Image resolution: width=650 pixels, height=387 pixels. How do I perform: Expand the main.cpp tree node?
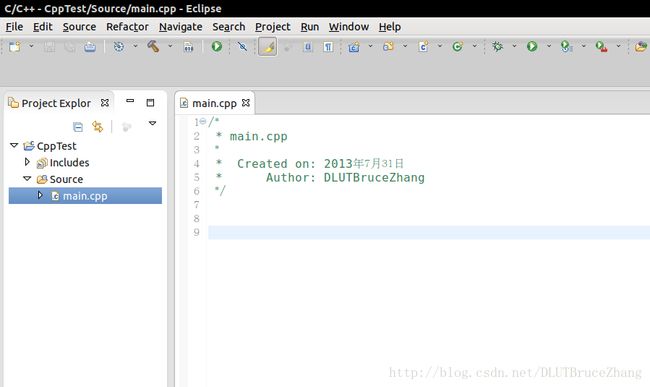coord(40,195)
